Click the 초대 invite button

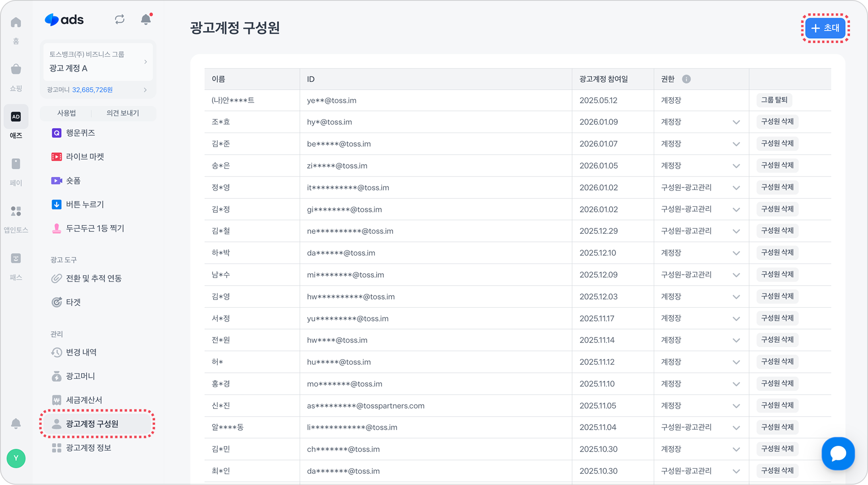[x=825, y=28]
